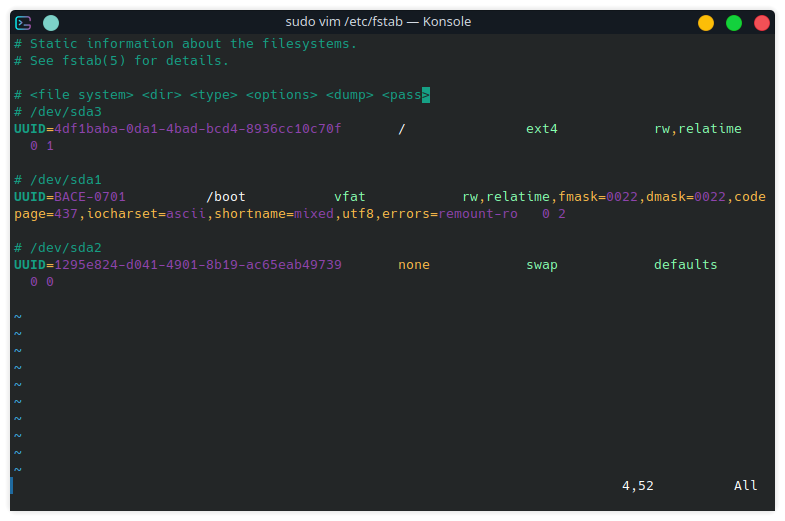Click the 4,52 cursor position indicator
This screenshot has width=785, height=521.
click(637, 486)
